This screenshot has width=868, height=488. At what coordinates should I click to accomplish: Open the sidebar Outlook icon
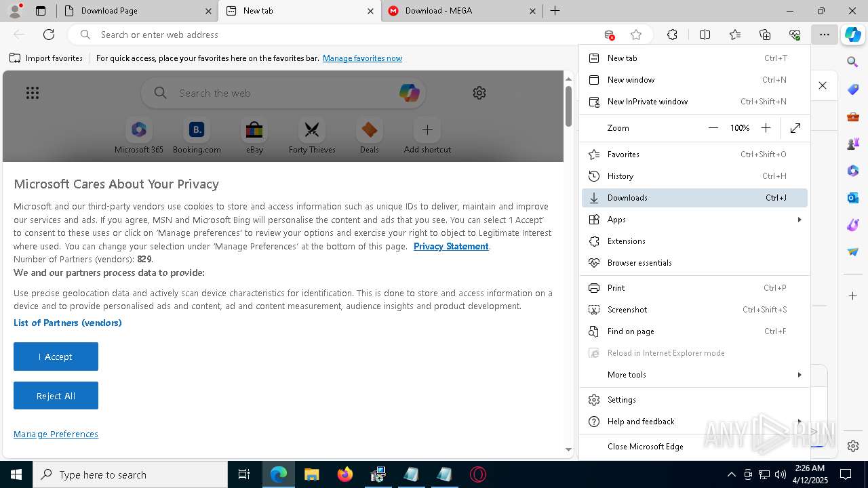click(x=853, y=198)
